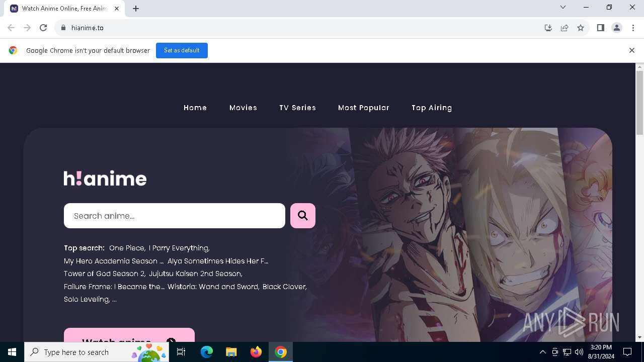Open the Solo Leveling link
The width and height of the screenshot is (644, 362).
pyautogui.click(x=87, y=299)
